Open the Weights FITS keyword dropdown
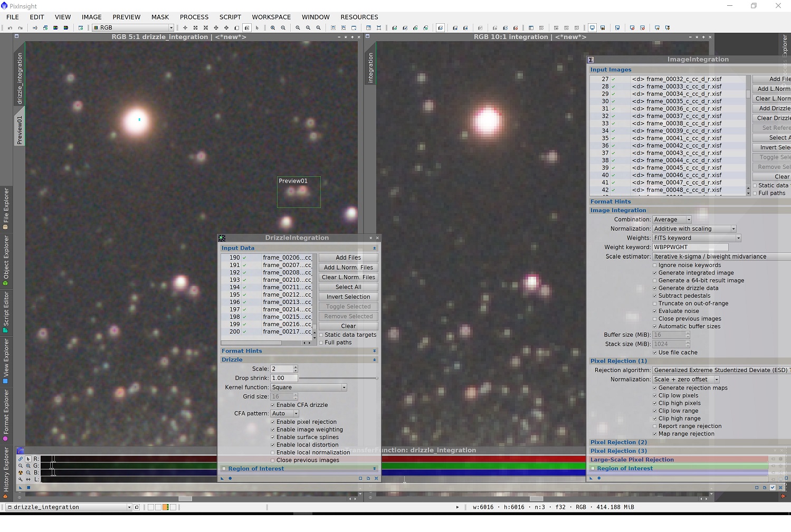The image size is (791, 532). click(697, 238)
